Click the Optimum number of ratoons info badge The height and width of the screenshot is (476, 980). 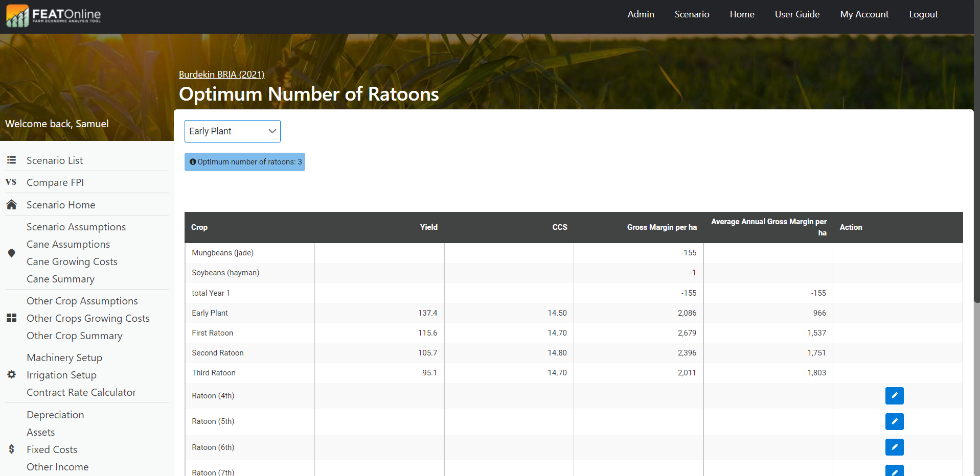(245, 162)
